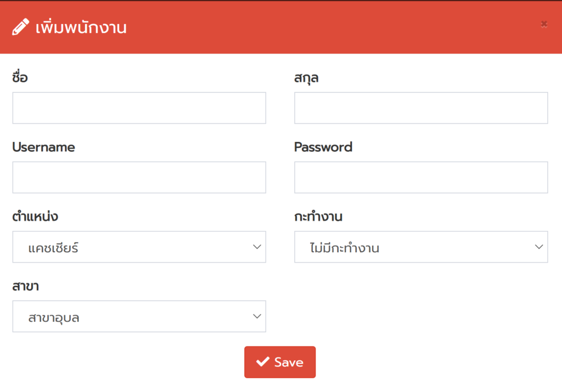562x392 pixels.
Task: Click the ชื่อ field label
Action: [20, 77]
